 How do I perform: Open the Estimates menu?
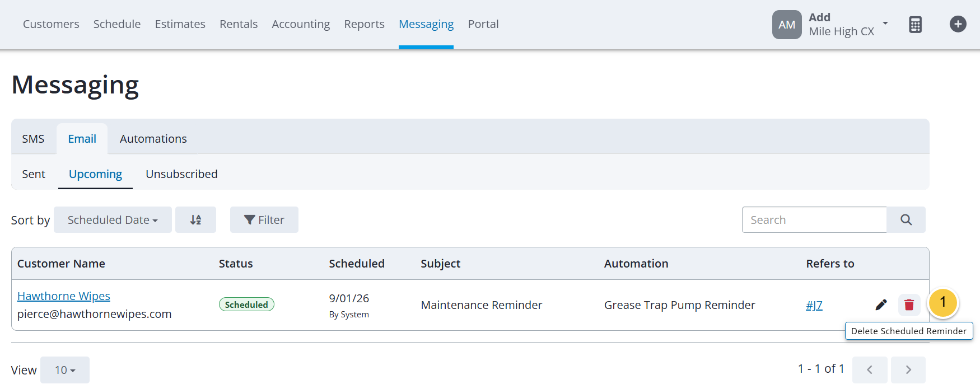tap(180, 24)
